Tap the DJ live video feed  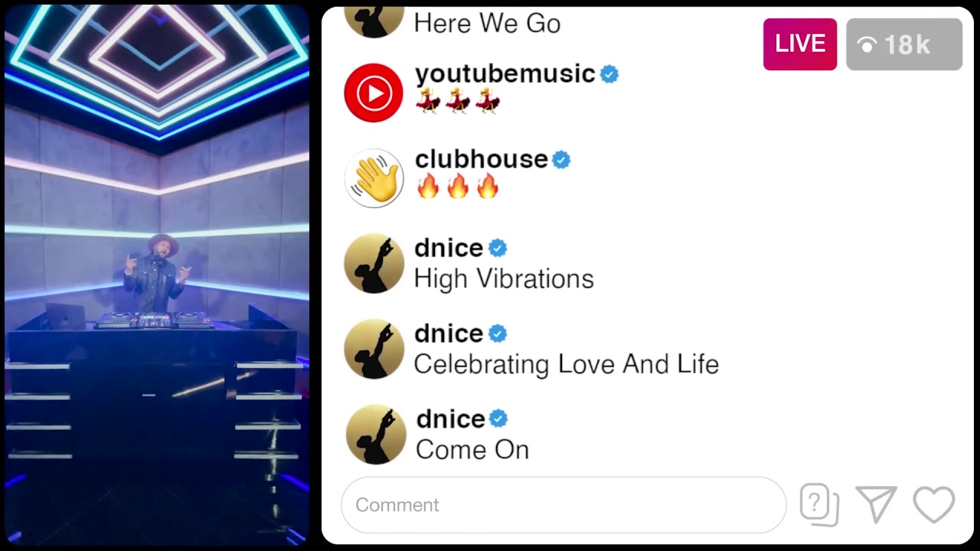(x=157, y=275)
